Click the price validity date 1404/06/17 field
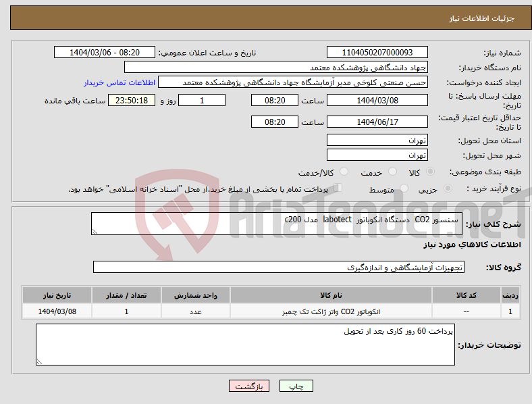The image size is (532, 404). click(377, 122)
